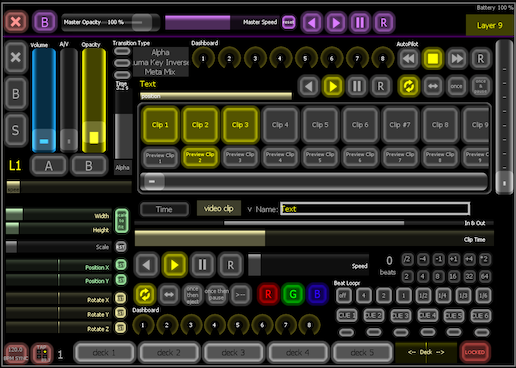Click the clip pause button beside Speed
This screenshot has height=368, width=516.
(202, 265)
